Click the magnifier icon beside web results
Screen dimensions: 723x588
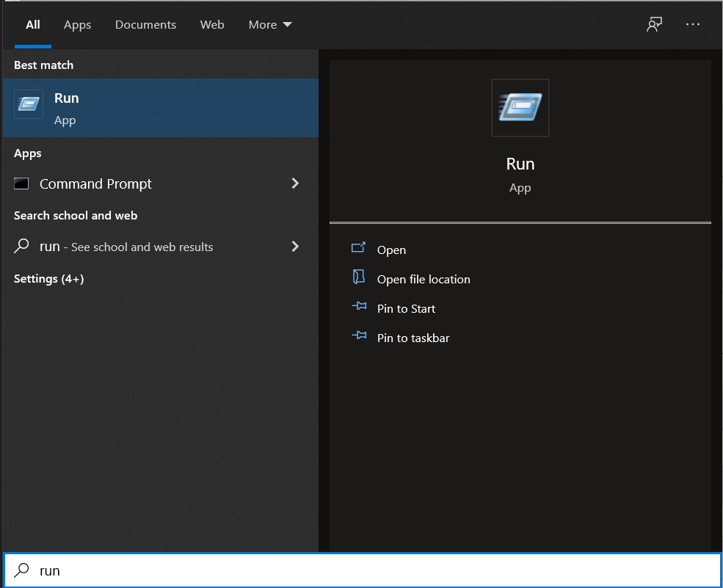point(22,247)
